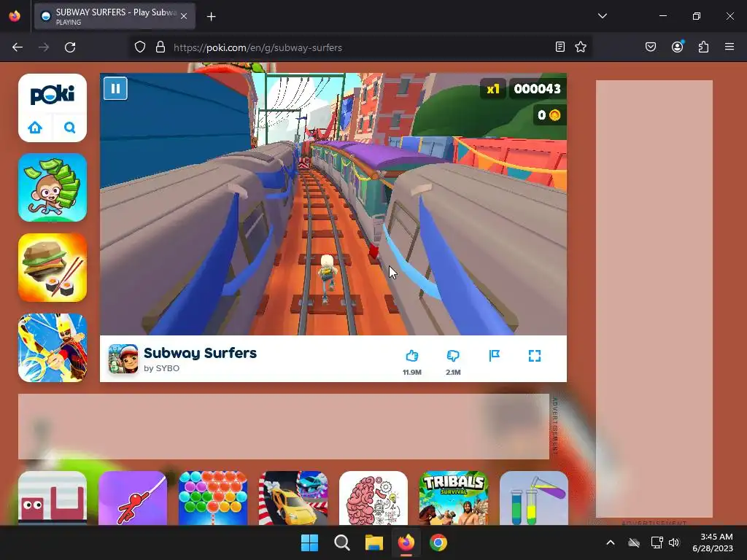Click the Subway Surfers title text
The width and height of the screenshot is (747, 560).
[200, 353]
